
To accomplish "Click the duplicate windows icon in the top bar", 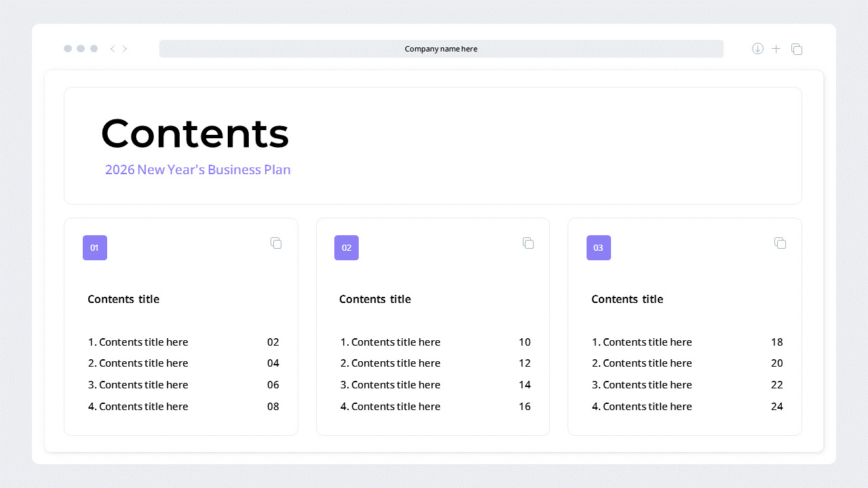I will [x=797, y=49].
